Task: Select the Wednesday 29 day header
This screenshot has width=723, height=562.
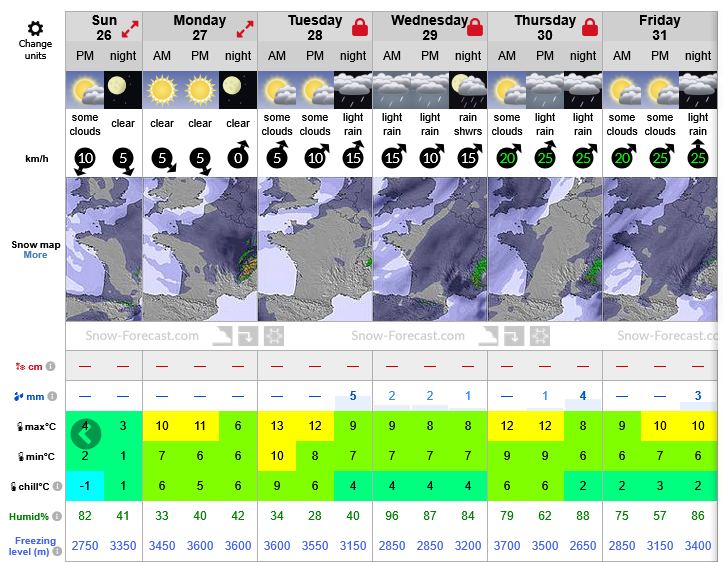Action: tap(430, 27)
